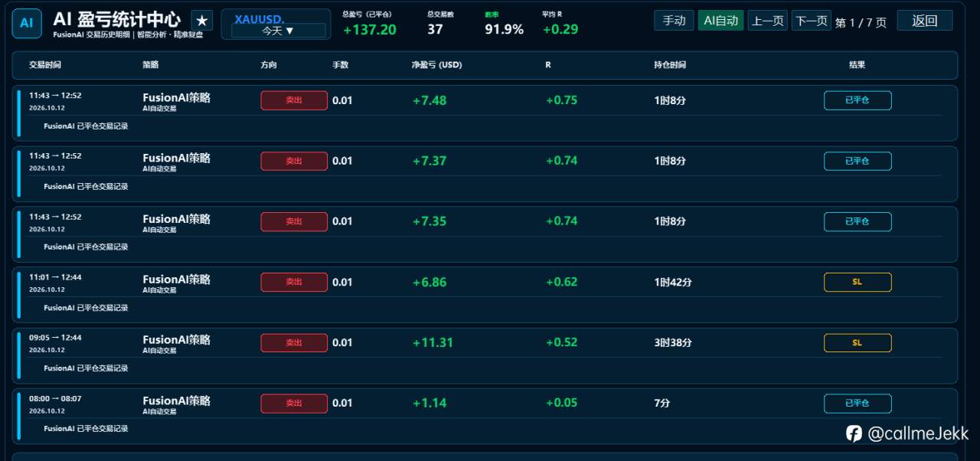Switch to 手动 manual mode
Viewport: 980px width, 461px height.
pyautogui.click(x=674, y=21)
